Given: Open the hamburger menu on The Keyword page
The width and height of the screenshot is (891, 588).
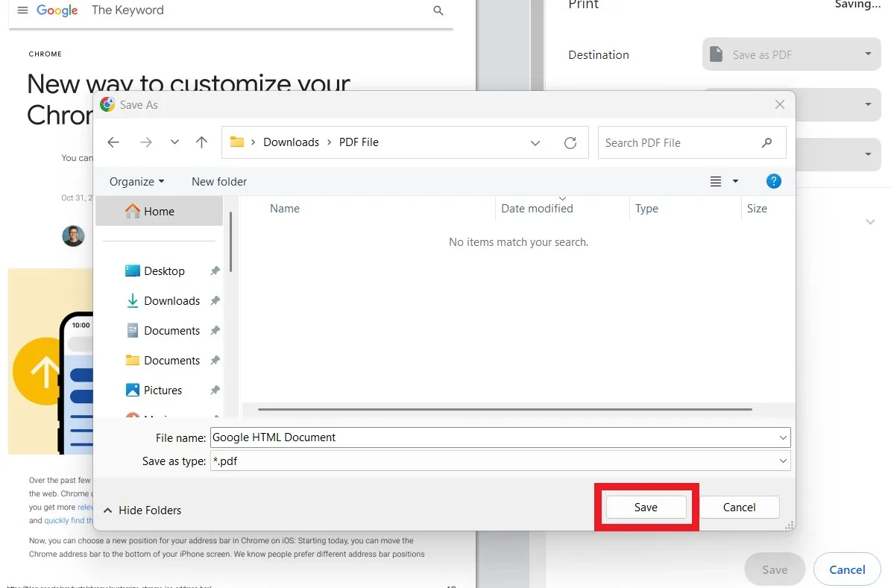Looking at the screenshot, I should pyautogui.click(x=22, y=10).
